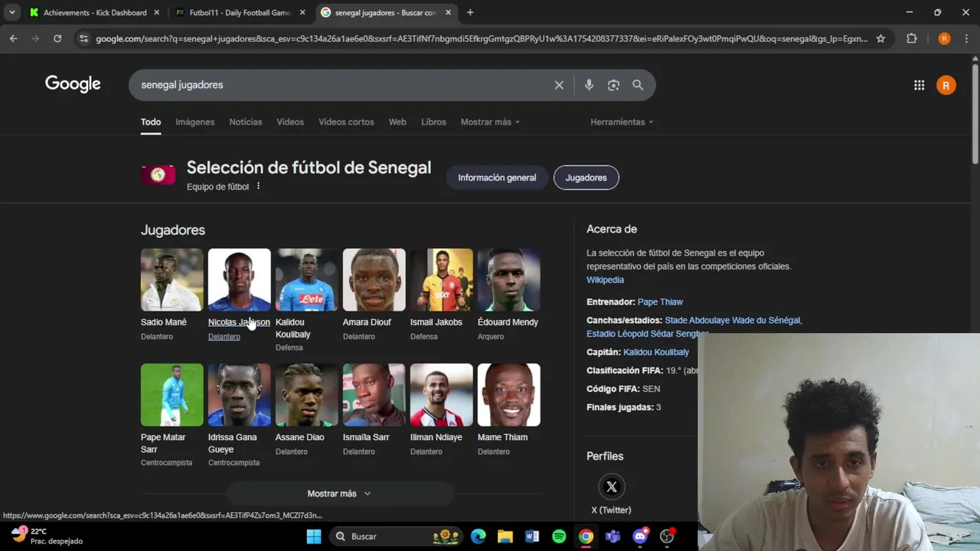Click Amara Diouf's photo thumbnail
The height and width of the screenshot is (551, 980).
point(374,279)
